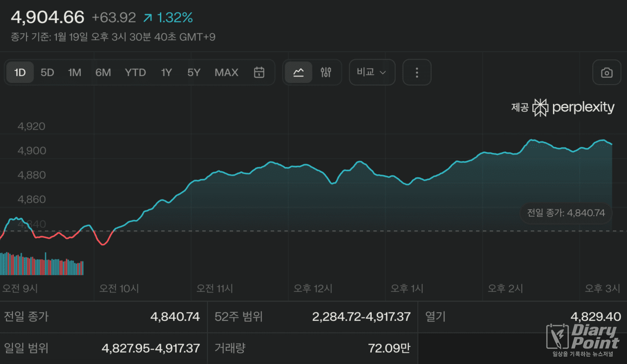The height and width of the screenshot is (364, 627).
Task: Select the 5D time range tab
Action: coord(47,72)
